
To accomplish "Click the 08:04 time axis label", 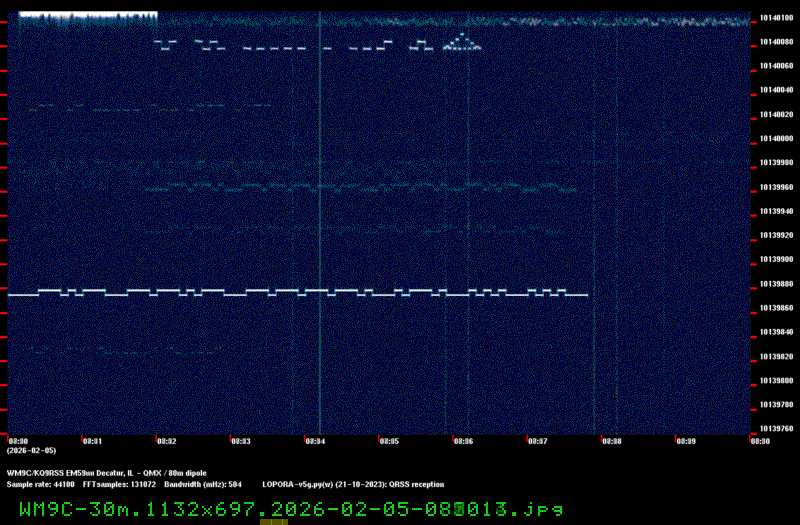I will 314,440.
